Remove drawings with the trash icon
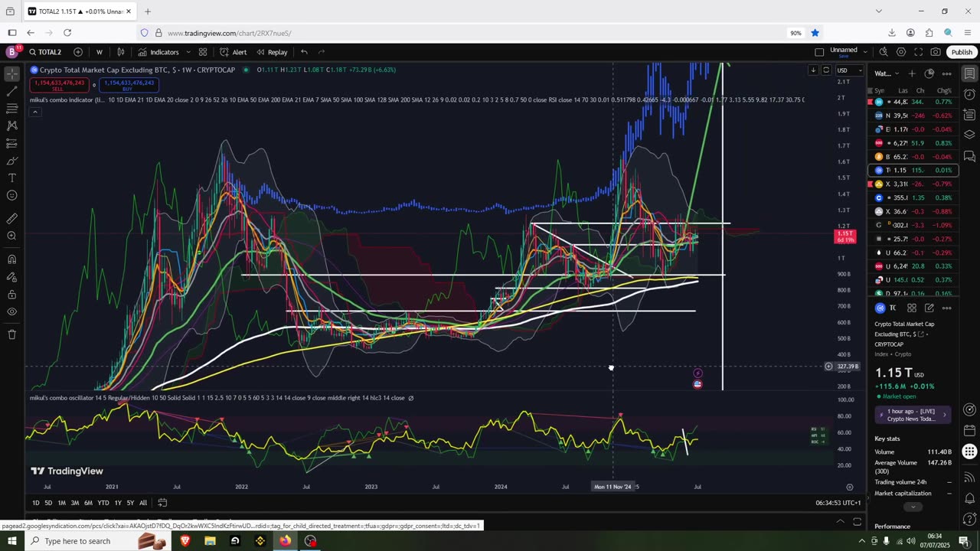The width and height of the screenshot is (980, 551). click(x=11, y=334)
